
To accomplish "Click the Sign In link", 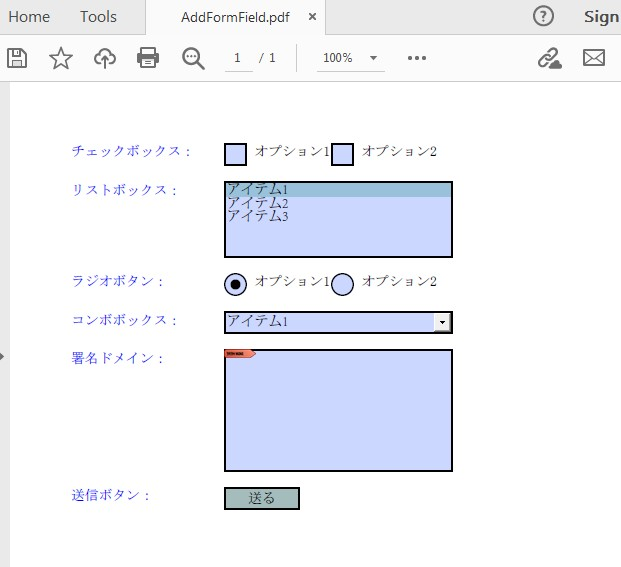I will click(602, 17).
